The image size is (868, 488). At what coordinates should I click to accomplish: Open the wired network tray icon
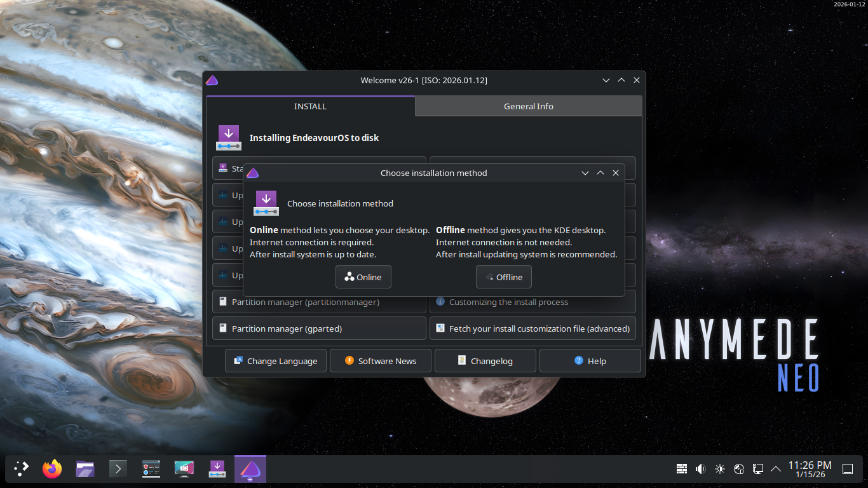click(x=758, y=469)
